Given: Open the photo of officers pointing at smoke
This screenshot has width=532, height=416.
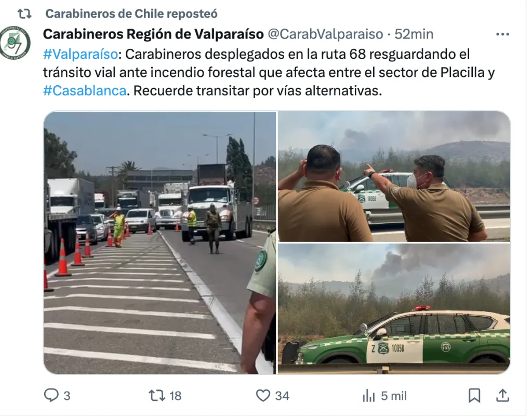Looking at the screenshot, I should click(x=394, y=177).
